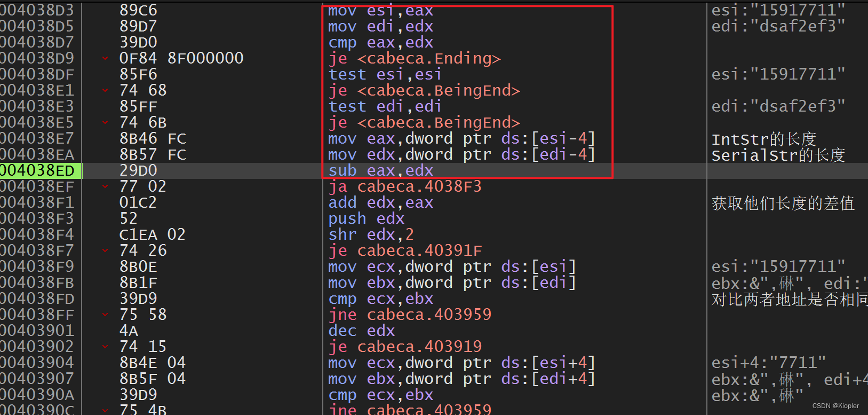Click the 'mov edi,edx' instruction

(x=381, y=26)
